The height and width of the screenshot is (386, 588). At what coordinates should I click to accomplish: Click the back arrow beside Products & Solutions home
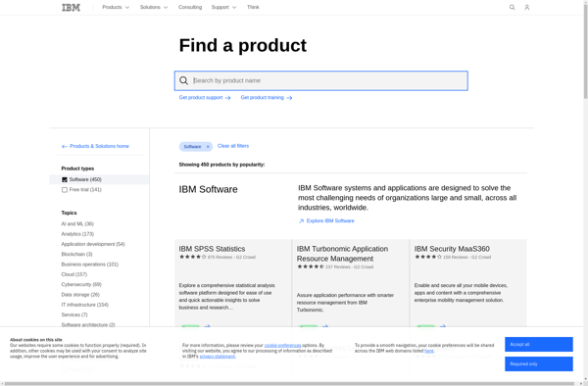click(64, 147)
